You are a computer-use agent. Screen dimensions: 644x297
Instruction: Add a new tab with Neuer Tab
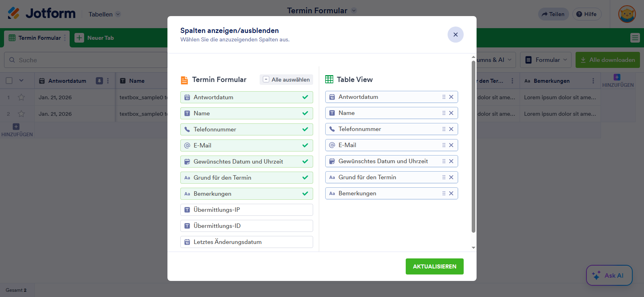(x=95, y=38)
